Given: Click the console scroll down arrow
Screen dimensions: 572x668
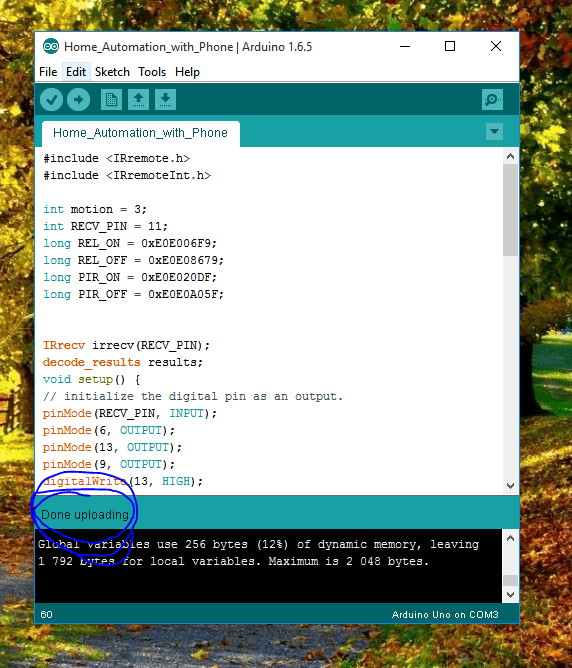Looking at the screenshot, I should point(510,595).
